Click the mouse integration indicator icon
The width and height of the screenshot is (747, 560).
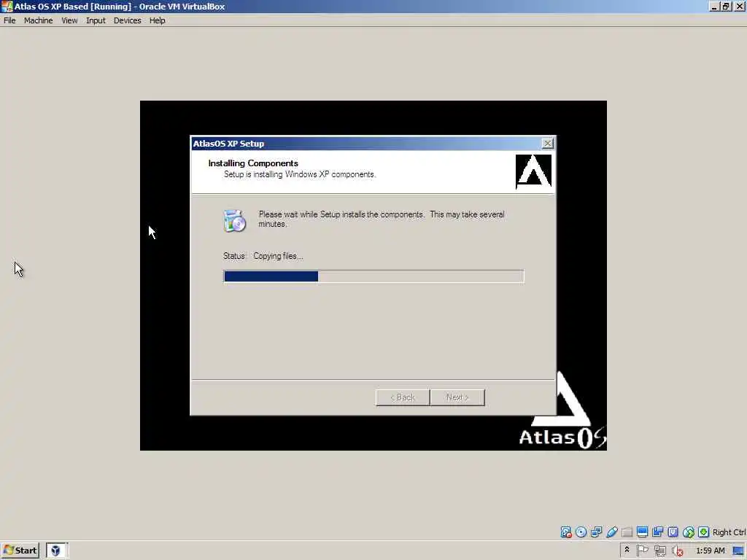(x=689, y=532)
